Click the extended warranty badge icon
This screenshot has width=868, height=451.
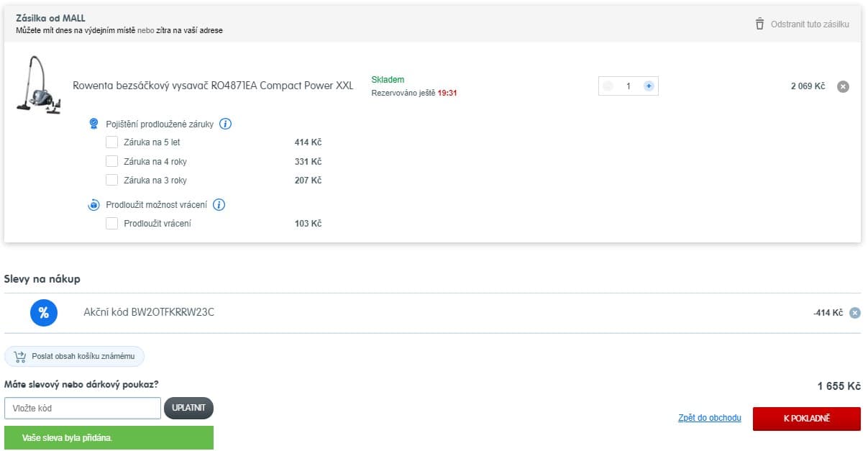tap(93, 124)
